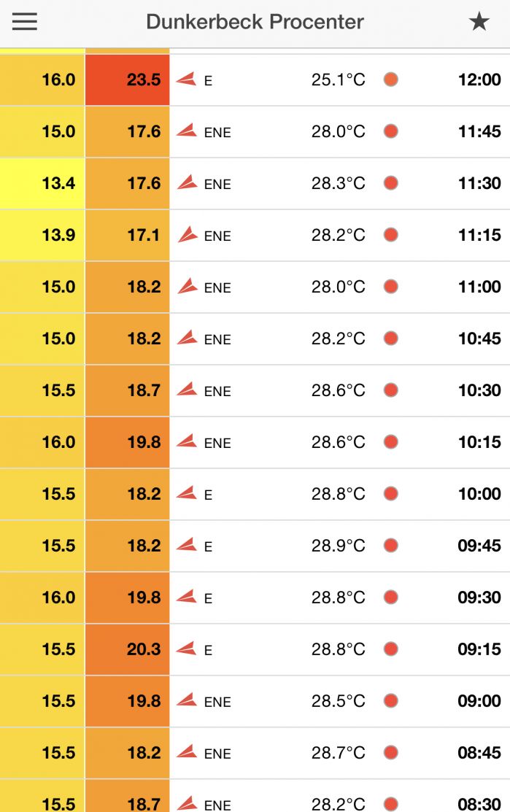Select the 23.5 gust cell at 12:00

pos(128,80)
